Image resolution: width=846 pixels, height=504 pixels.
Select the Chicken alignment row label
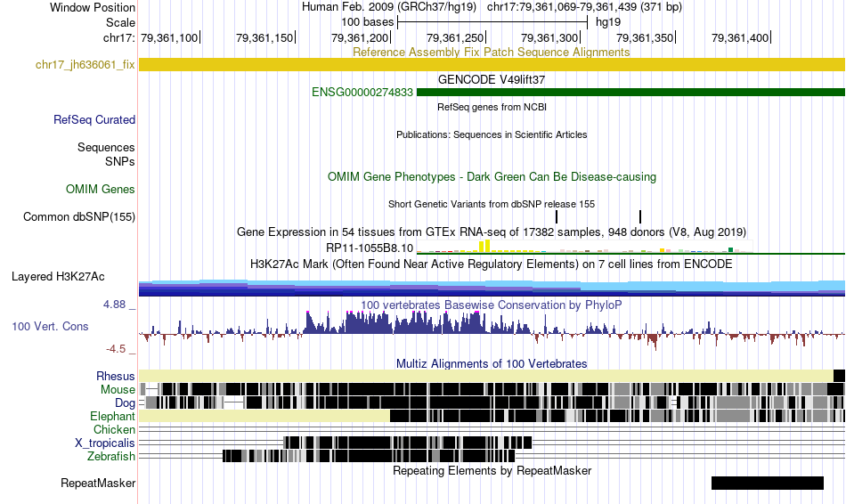click(x=114, y=429)
